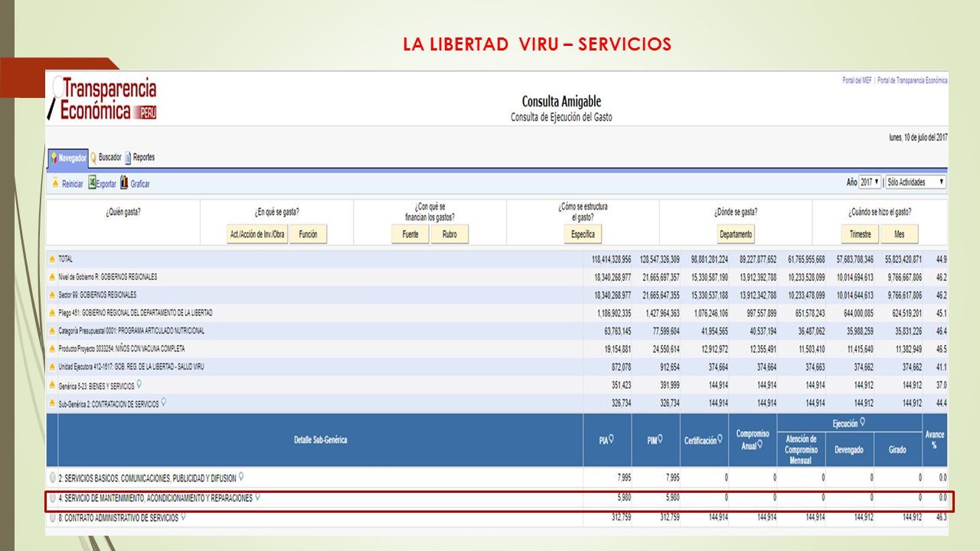Switch to the Navegador tab
Screen dimensions: 980x551
coord(69,158)
